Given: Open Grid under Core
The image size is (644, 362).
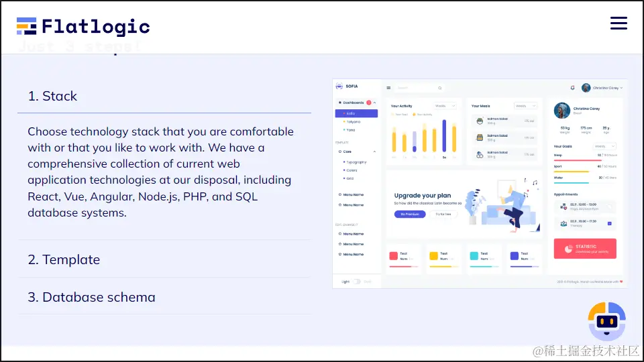Looking at the screenshot, I should (x=350, y=178).
